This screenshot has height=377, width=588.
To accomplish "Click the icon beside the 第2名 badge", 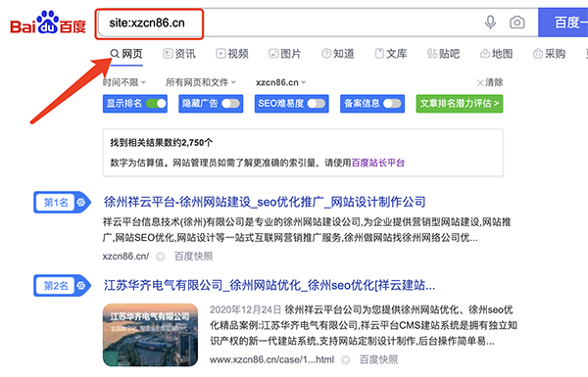I will point(81,286).
